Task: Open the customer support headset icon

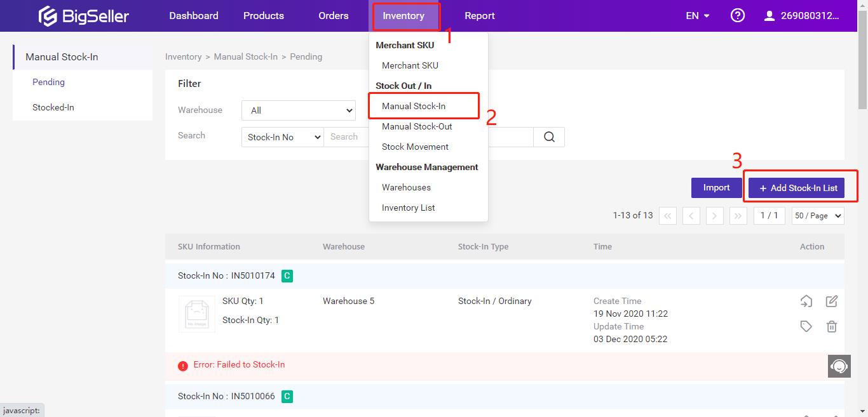Action: 839,366
